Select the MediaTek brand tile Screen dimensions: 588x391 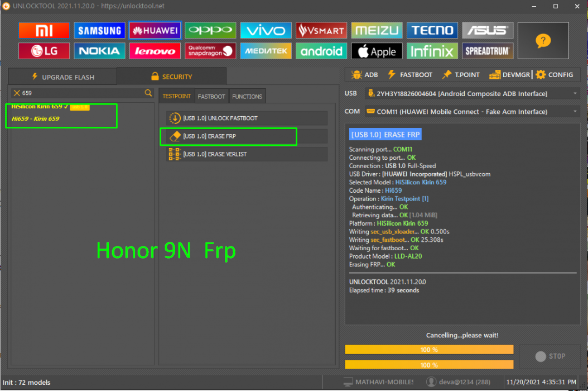click(266, 51)
